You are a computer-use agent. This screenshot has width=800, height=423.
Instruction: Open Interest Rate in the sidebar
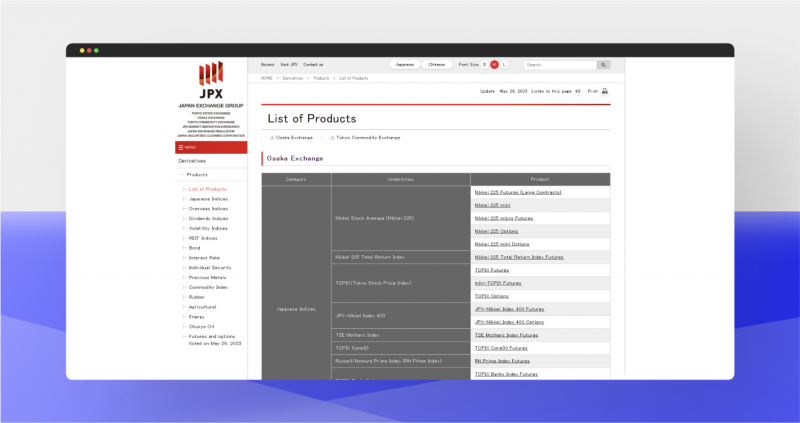pyautogui.click(x=204, y=258)
